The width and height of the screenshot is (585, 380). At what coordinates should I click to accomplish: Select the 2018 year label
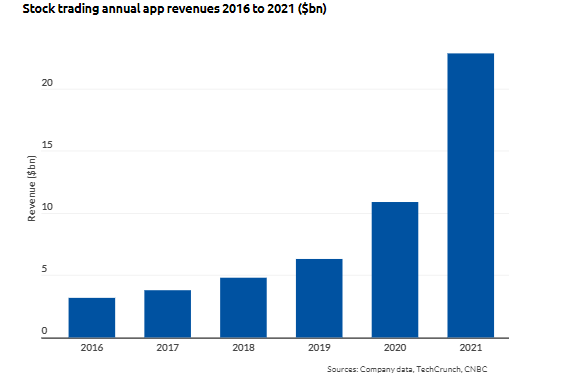(x=243, y=348)
